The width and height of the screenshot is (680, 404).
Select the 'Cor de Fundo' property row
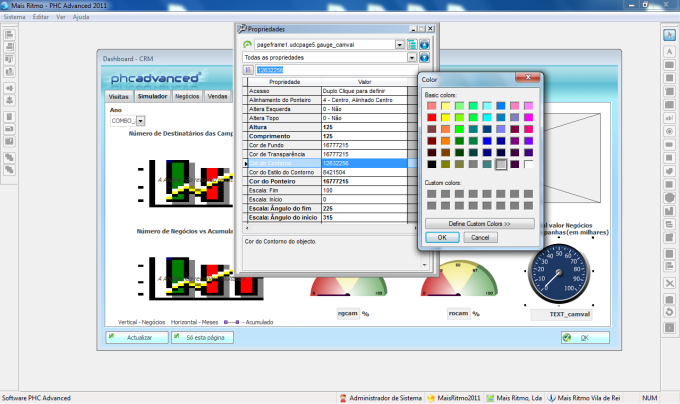tap(325, 145)
